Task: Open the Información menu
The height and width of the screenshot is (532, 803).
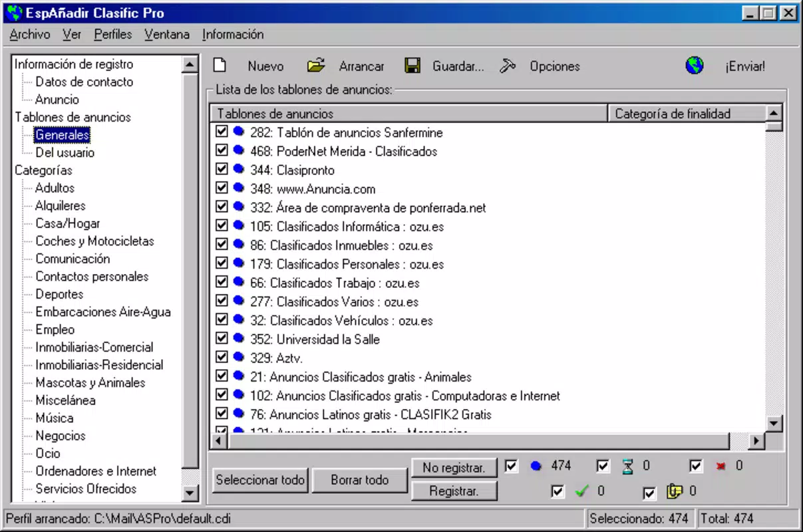Action: 233,35
